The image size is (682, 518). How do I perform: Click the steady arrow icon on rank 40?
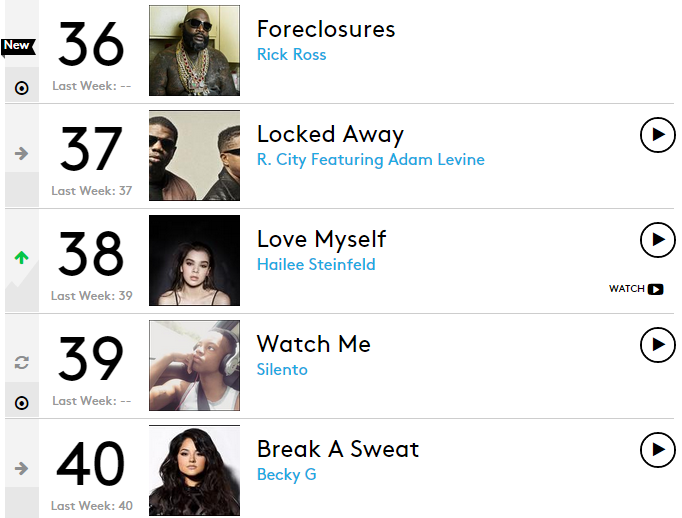22,468
